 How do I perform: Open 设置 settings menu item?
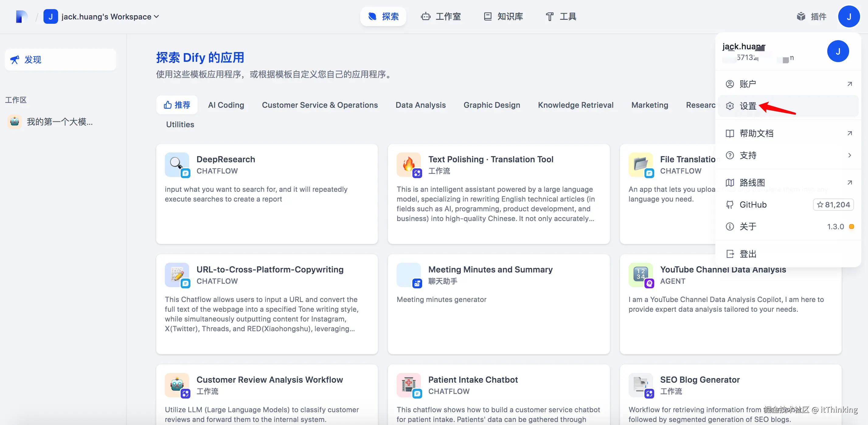tap(748, 106)
